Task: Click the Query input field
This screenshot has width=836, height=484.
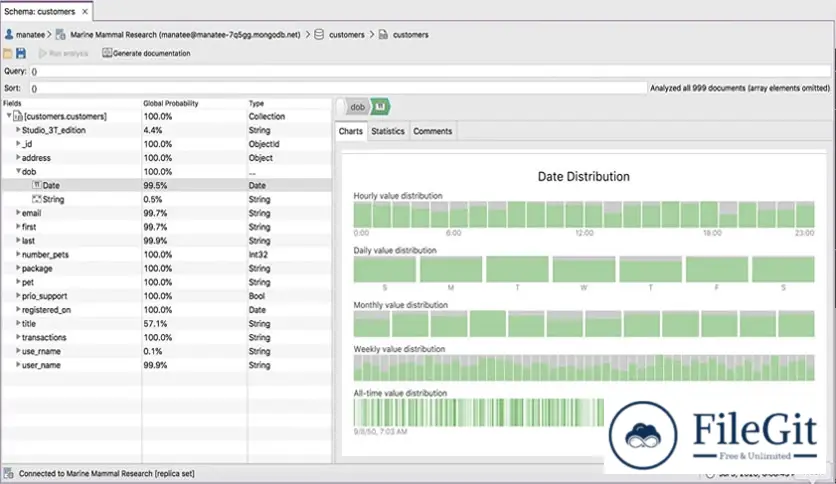Action: point(430,71)
